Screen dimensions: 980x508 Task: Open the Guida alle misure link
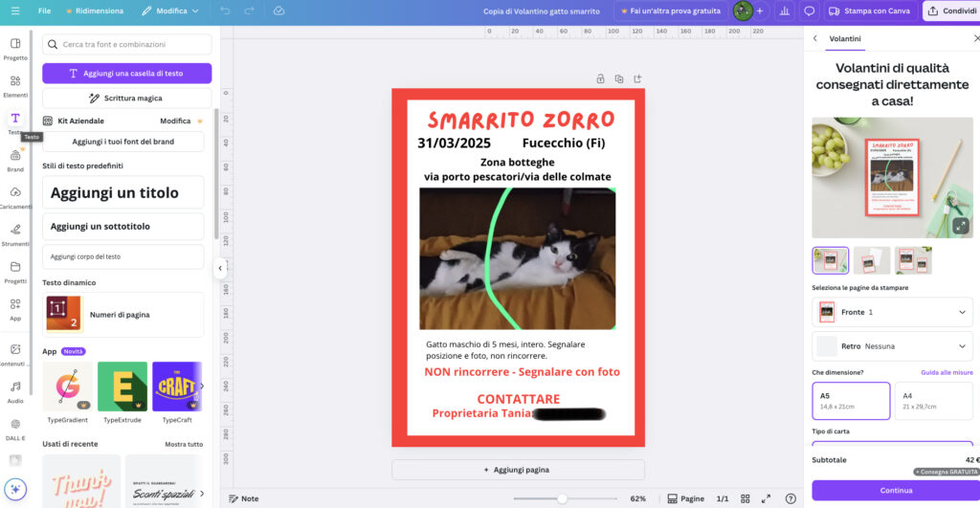coord(947,372)
